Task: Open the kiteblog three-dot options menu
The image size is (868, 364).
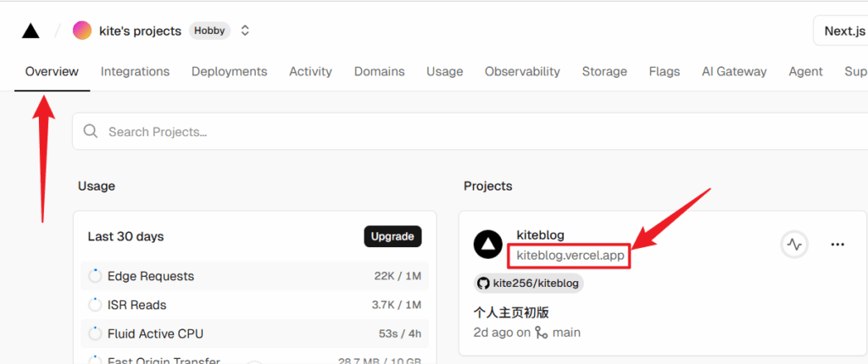Action: tap(837, 245)
